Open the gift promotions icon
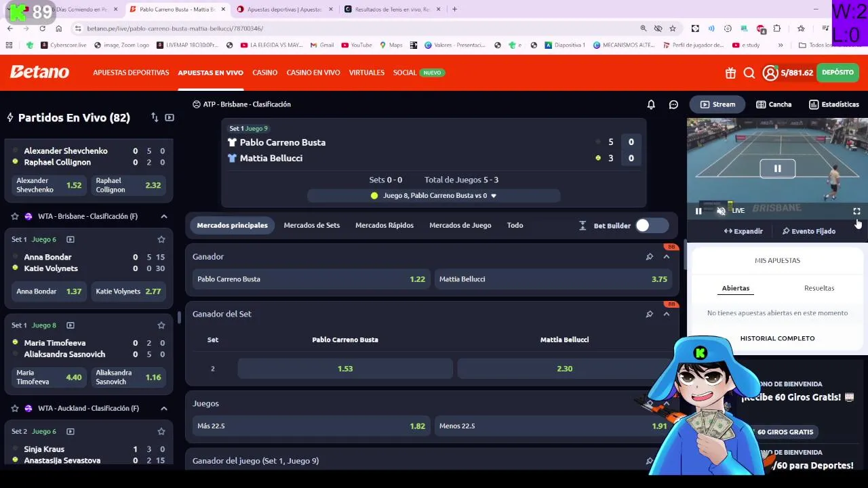 tap(730, 73)
